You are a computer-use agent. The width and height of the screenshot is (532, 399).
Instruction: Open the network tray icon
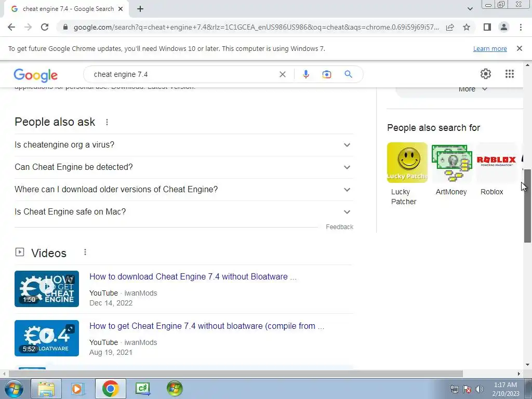(454, 389)
